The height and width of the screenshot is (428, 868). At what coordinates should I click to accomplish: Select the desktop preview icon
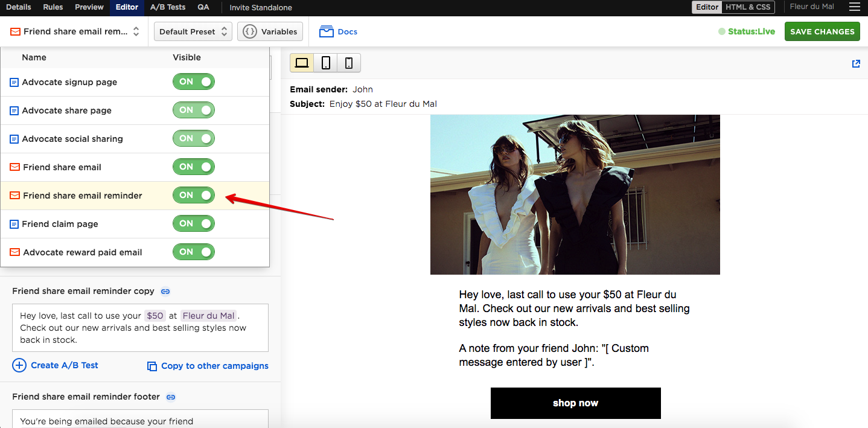coord(302,63)
